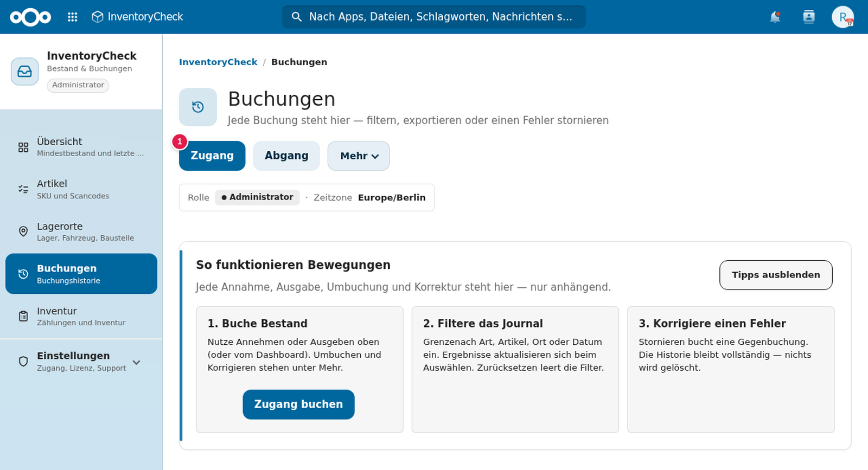Screen dimensions: 868x470
Task: Hide tips with Tipps ausblenden
Action: pyautogui.click(x=776, y=275)
